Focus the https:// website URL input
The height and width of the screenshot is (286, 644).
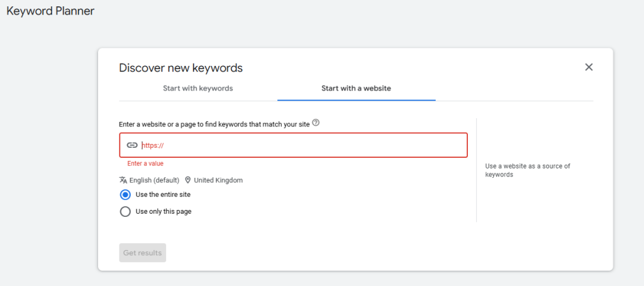point(293,145)
